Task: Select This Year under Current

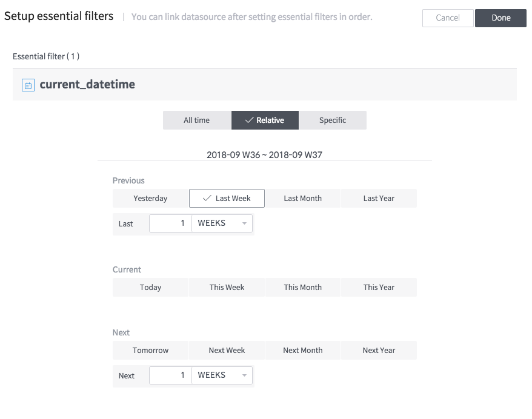Action: coord(379,287)
